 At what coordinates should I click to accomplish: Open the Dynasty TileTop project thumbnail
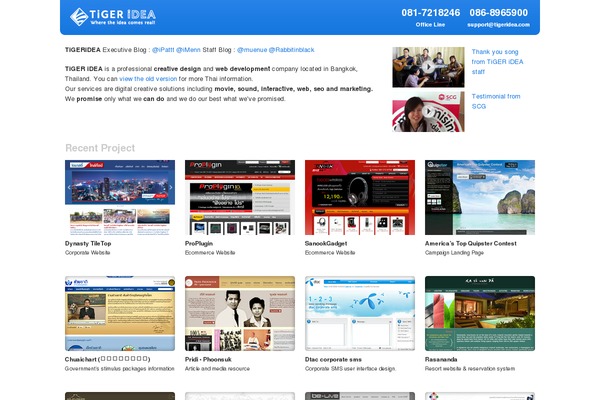click(120, 198)
